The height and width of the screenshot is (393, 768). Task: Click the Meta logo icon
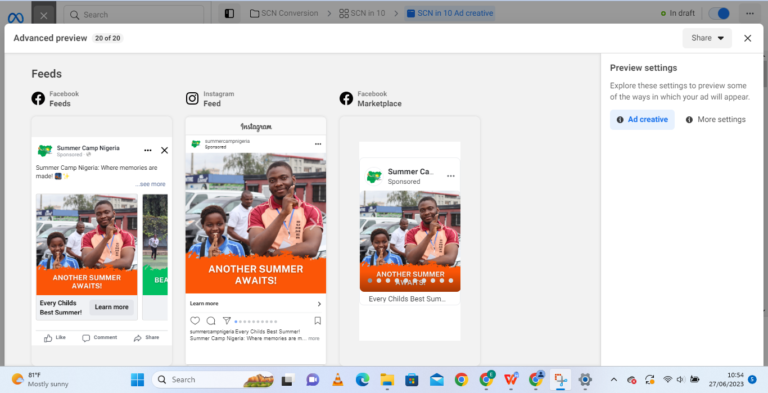click(15, 18)
